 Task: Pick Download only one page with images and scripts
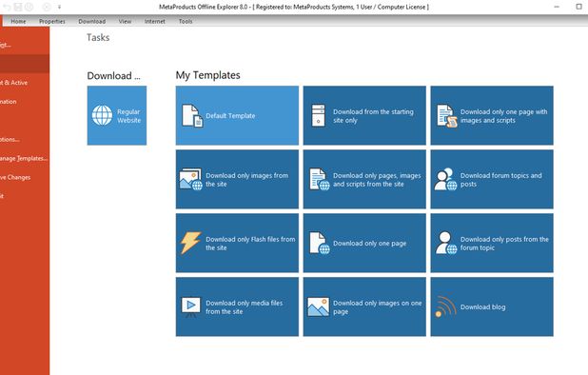click(x=492, y=115)
